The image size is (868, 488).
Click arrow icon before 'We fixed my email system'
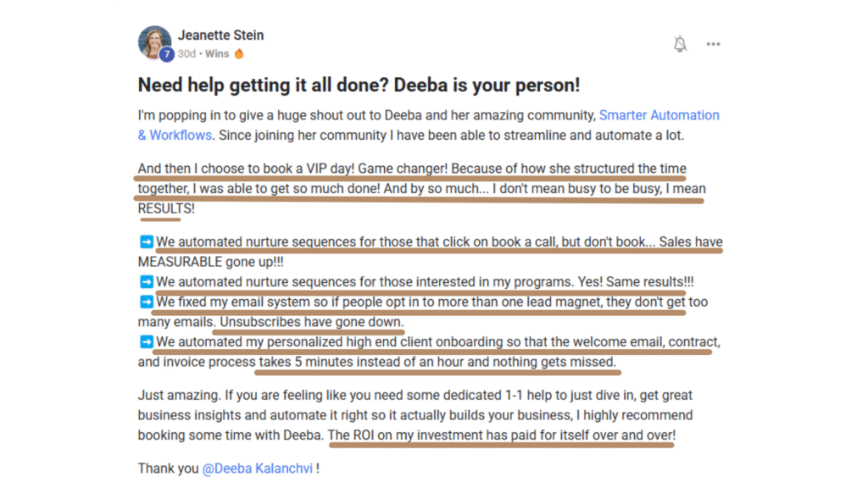point(146,302)
